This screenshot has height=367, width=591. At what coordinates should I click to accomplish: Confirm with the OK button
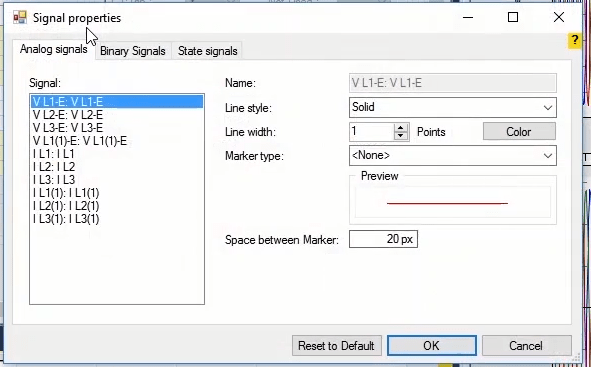coord(432,346)
